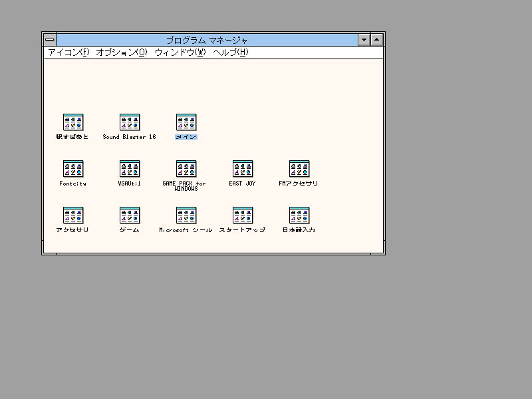Click the GAME PACK for WINDOWS label text

(184, 186)
